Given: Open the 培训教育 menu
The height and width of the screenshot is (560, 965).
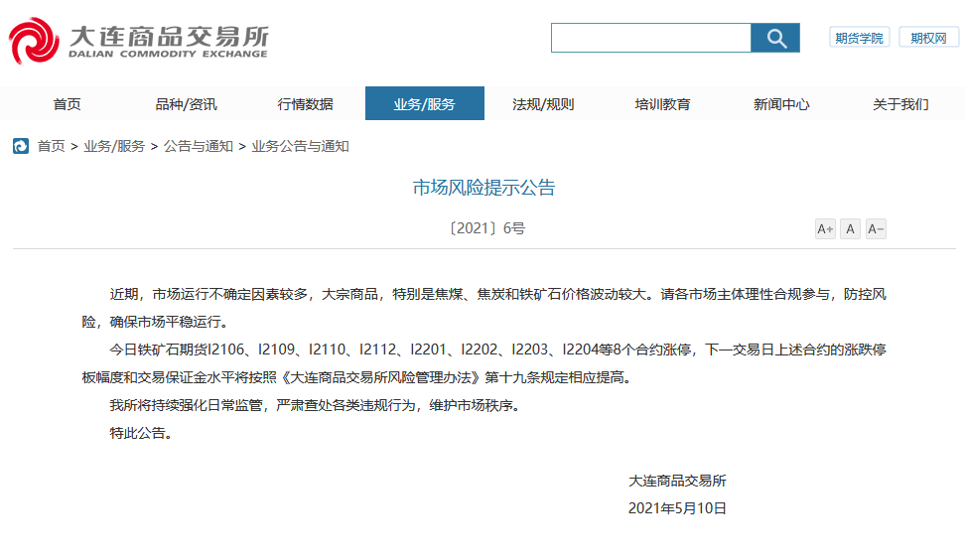Looking at the screenshot, I should coord(662,104).
